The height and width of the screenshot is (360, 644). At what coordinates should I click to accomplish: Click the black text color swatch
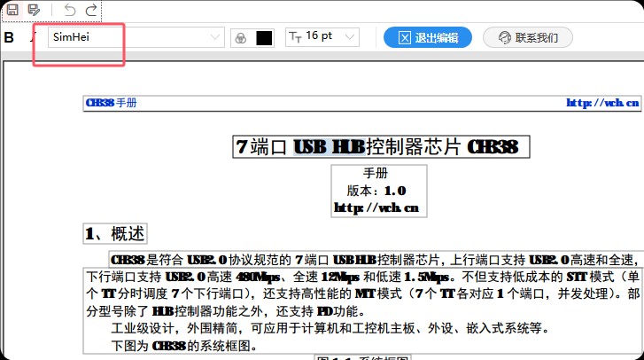pyautogui.click(x=264, y=38)
